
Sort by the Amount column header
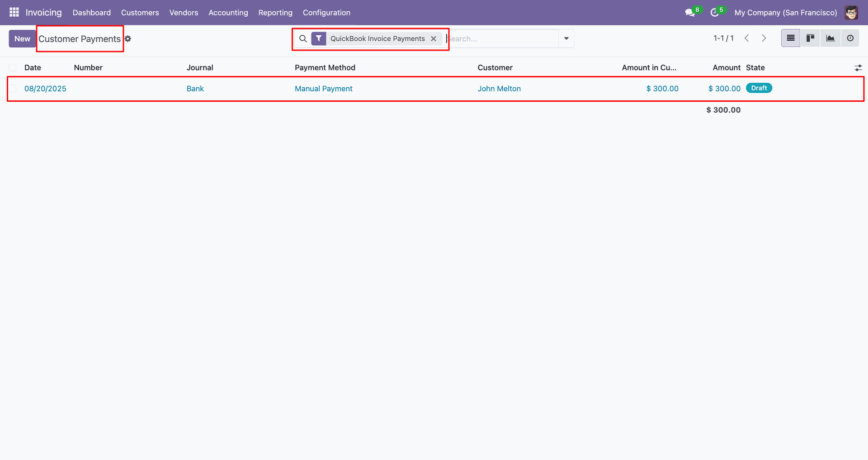tap(726, 68)
